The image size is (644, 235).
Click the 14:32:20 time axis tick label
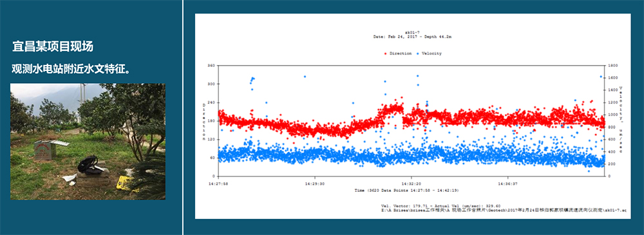coord(412,184)
